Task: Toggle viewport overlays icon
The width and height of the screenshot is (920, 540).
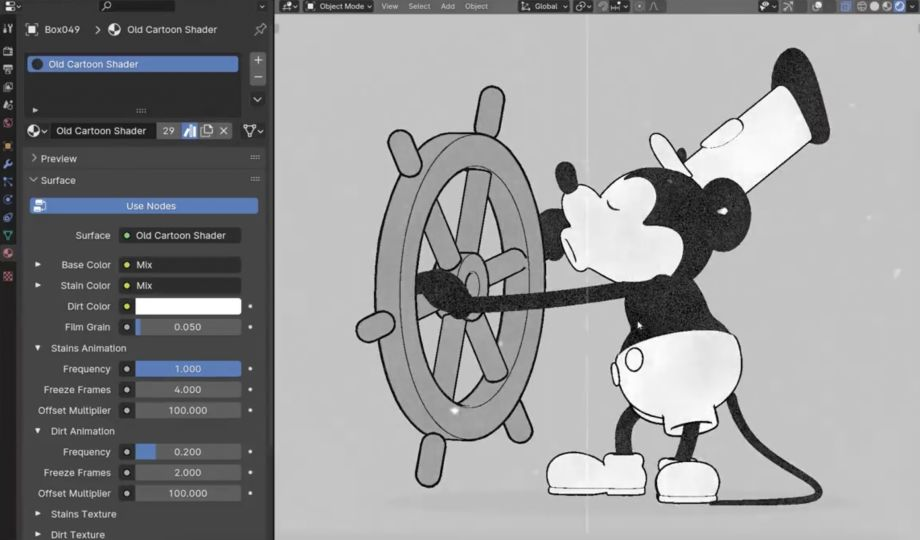Action: coord(817,6)
